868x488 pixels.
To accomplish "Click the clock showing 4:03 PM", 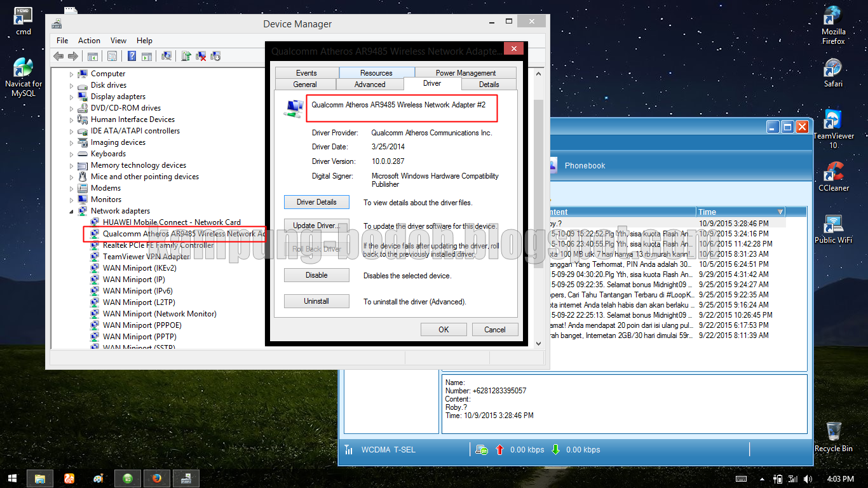I will pyautogui.click(x=841, y=478).
